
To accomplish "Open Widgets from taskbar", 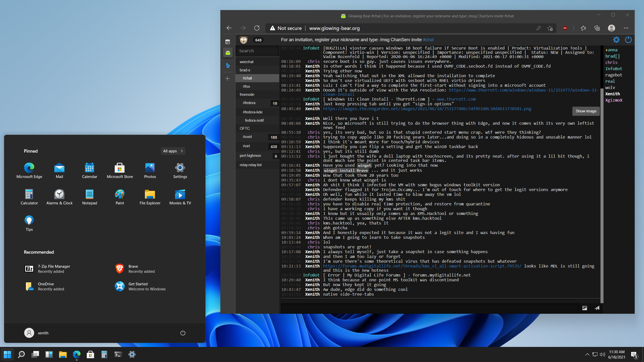I will (49, 354).
